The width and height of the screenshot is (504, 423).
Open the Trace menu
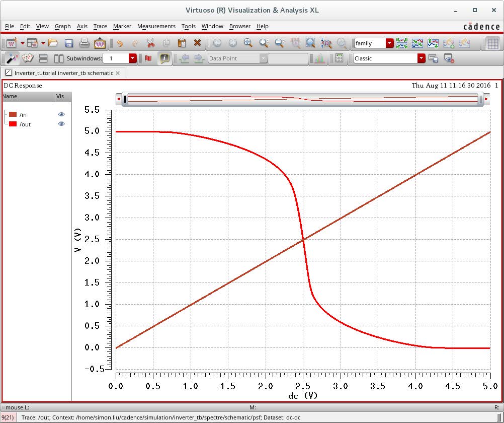[100, 26]
